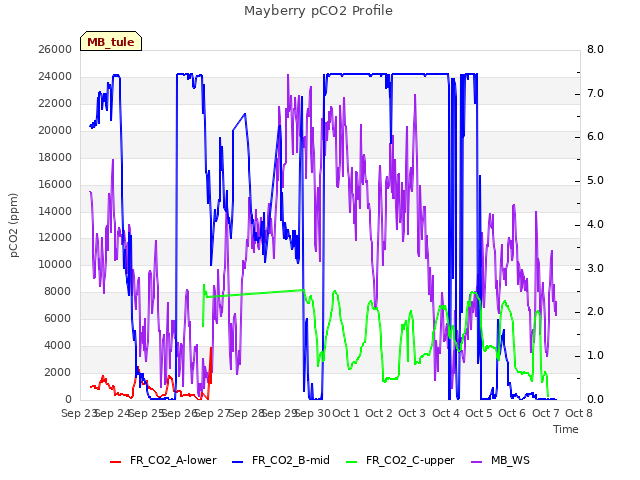The height and width of the screenshot is (480, 640).
Task: Click the green FR_CO2_C-upper legend swatch
Action: [x=351, y=461]
